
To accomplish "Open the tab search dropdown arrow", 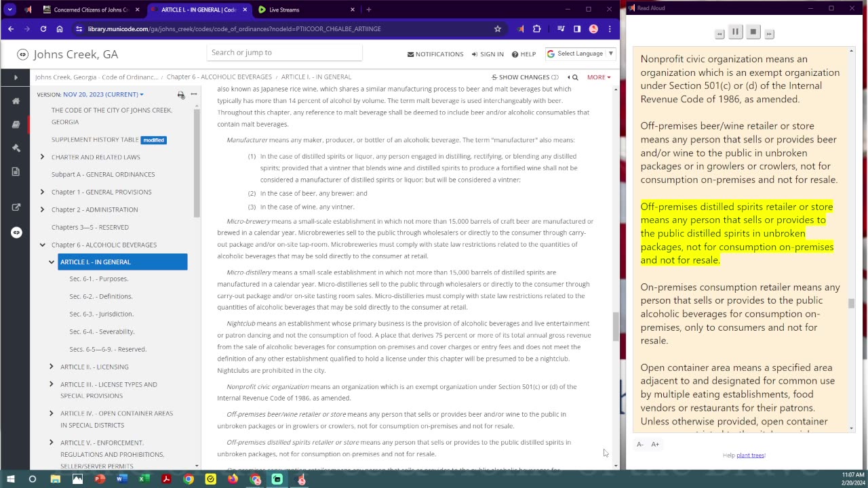I will click(x=9, y=9).
